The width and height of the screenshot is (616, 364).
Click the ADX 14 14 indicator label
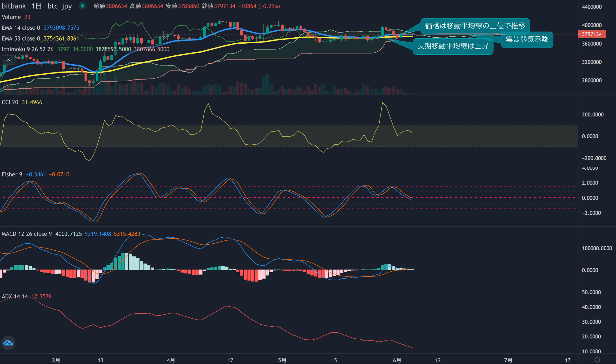click(14, 296)
